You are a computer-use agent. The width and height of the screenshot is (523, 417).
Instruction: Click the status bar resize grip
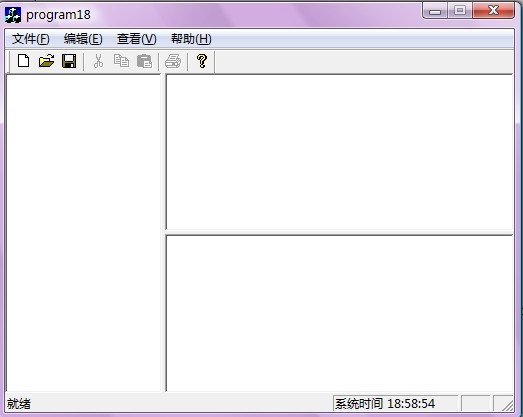507,405
